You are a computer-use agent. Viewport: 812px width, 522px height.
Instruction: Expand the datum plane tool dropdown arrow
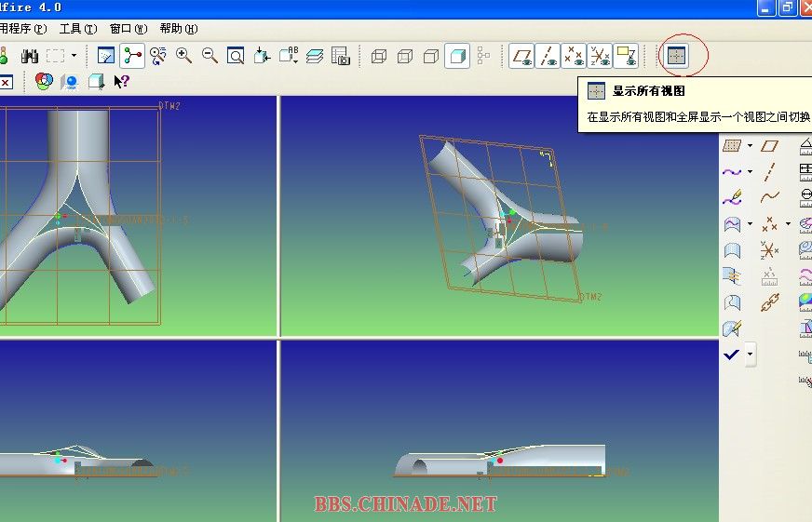[x=751, y=146]
